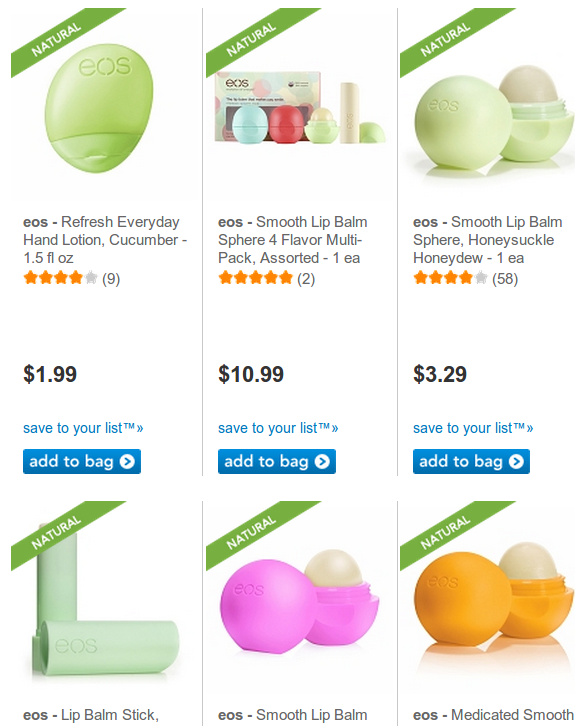
Task: Open Smooth Lip Balm Sphere 4 Flavor title
Action: tap(293, 240)
